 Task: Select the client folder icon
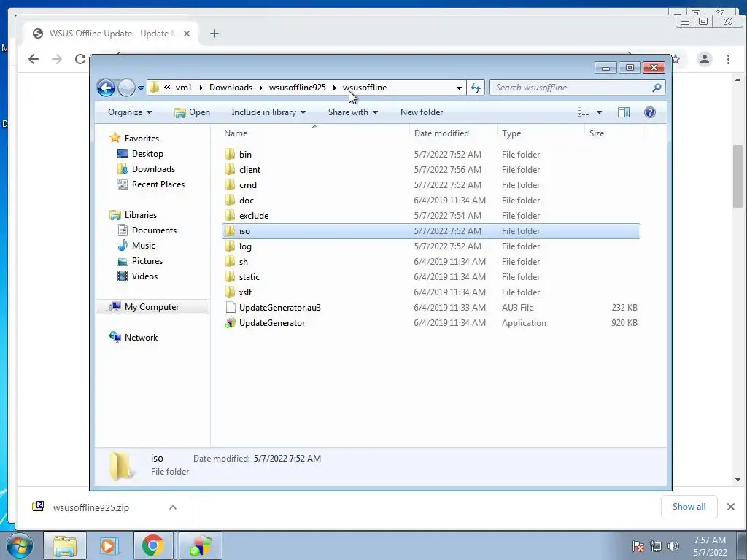click(230, 169)
